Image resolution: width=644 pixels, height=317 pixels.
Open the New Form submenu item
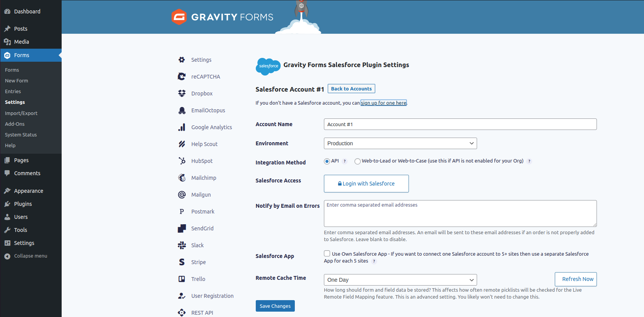[16, 81]
